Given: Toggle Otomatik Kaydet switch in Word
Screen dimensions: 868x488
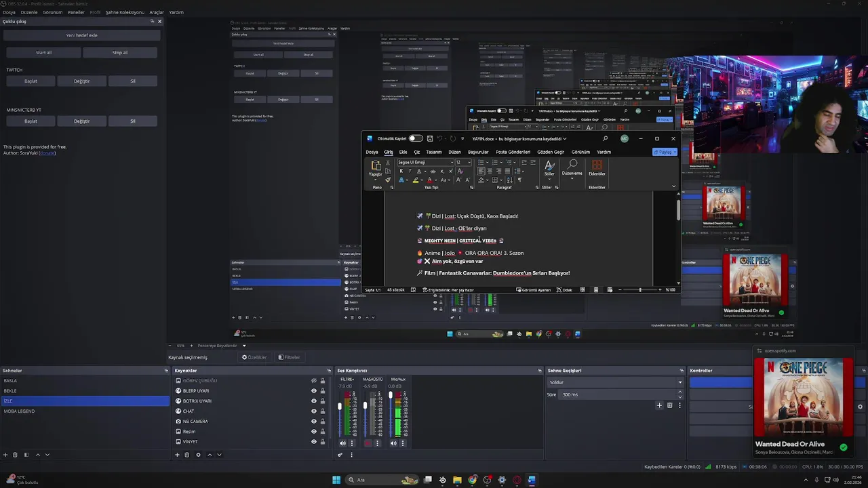Looking at the screenshot, I should click(415, 138).
